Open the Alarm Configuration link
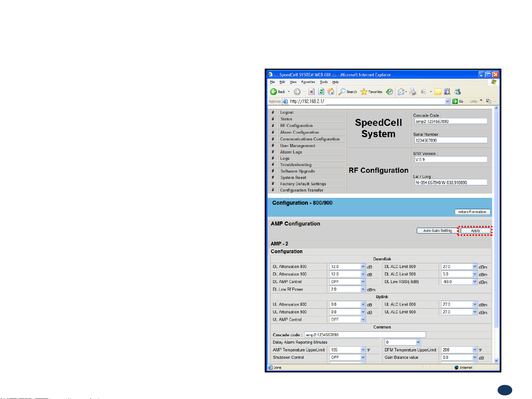Image resolution: width=532 pixels, height=399 pixels. 299,132
